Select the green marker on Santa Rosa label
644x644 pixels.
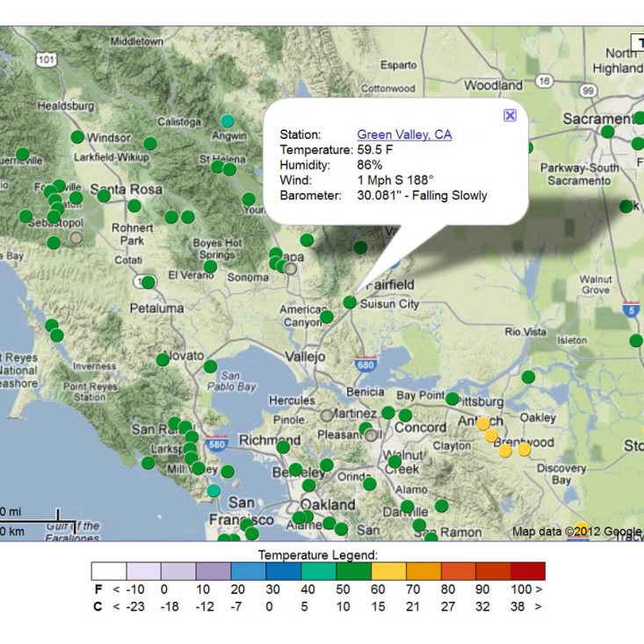tap(104, 196)
